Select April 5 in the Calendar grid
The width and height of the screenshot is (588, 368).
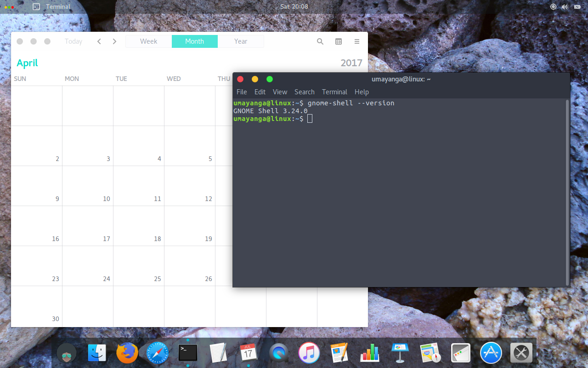[190, 146]
